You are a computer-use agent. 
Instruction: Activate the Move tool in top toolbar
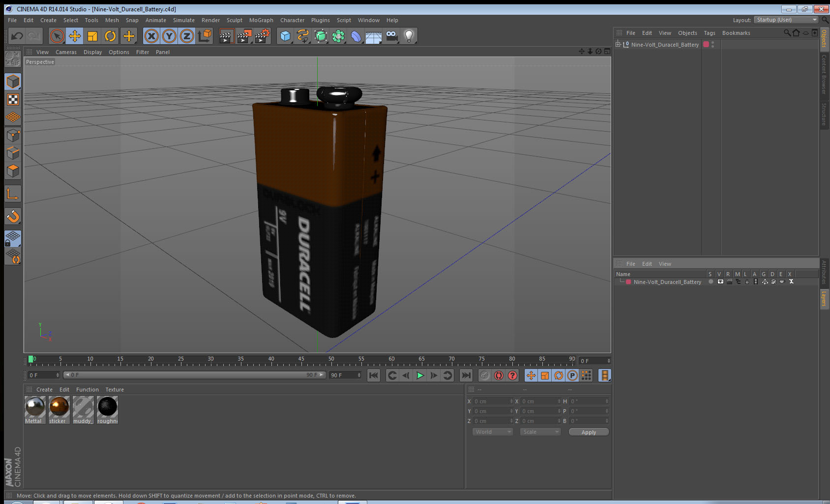click(x=75, y=36)
